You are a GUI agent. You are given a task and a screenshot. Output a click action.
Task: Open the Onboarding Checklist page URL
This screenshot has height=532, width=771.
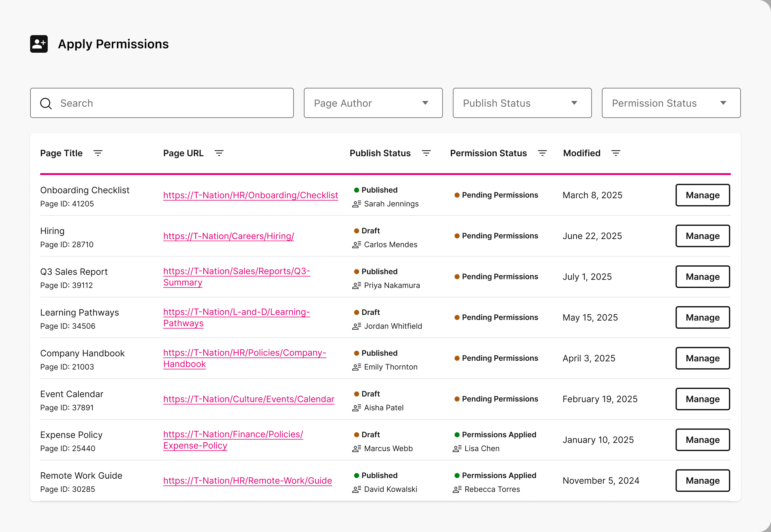point(250,195)
